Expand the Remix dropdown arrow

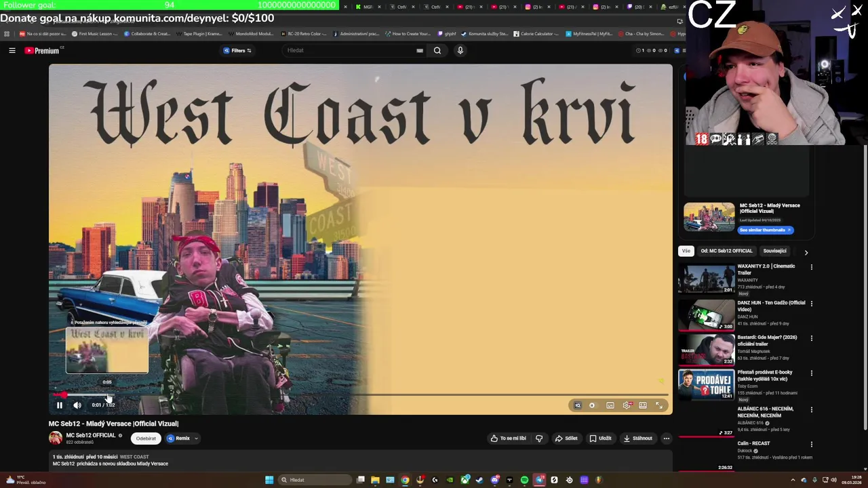coord(196,439)
